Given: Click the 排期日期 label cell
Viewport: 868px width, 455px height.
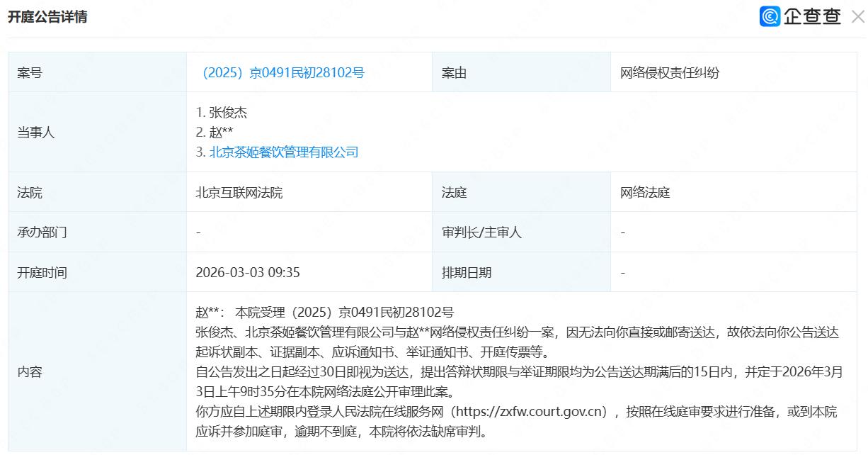Looking at the screenshot, I should point(467,272).
